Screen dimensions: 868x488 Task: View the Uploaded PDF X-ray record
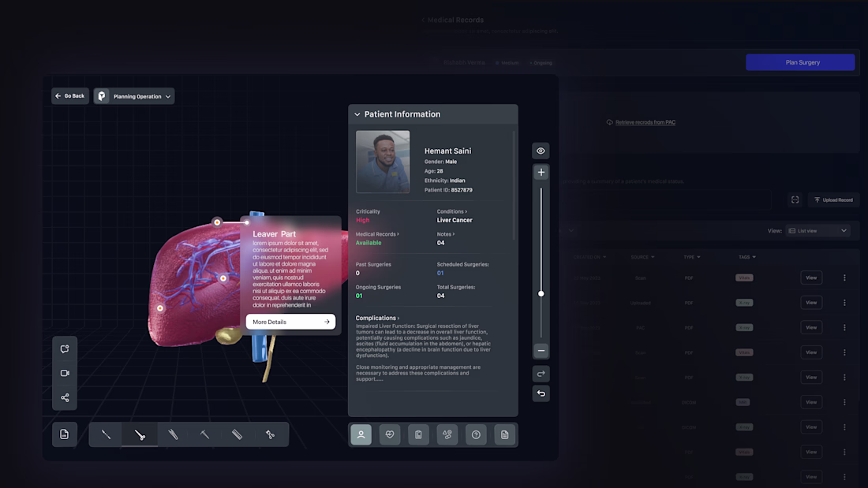tap(811, 303)
